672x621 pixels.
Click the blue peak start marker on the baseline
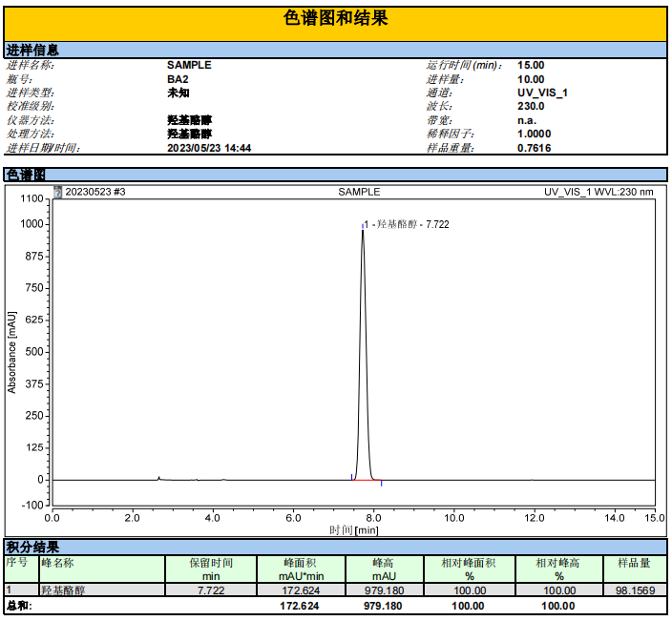pyautogui.click(x=351, y=476)
